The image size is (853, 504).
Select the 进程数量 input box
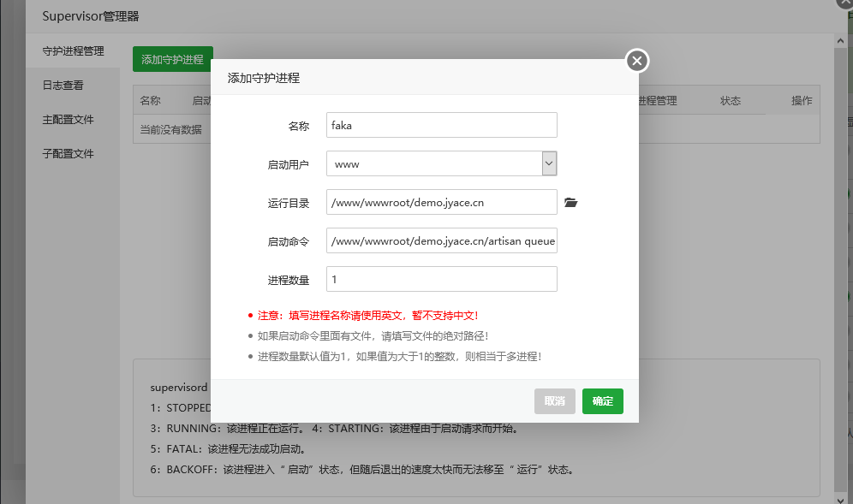pyautogui.click(x=441, y=280)
